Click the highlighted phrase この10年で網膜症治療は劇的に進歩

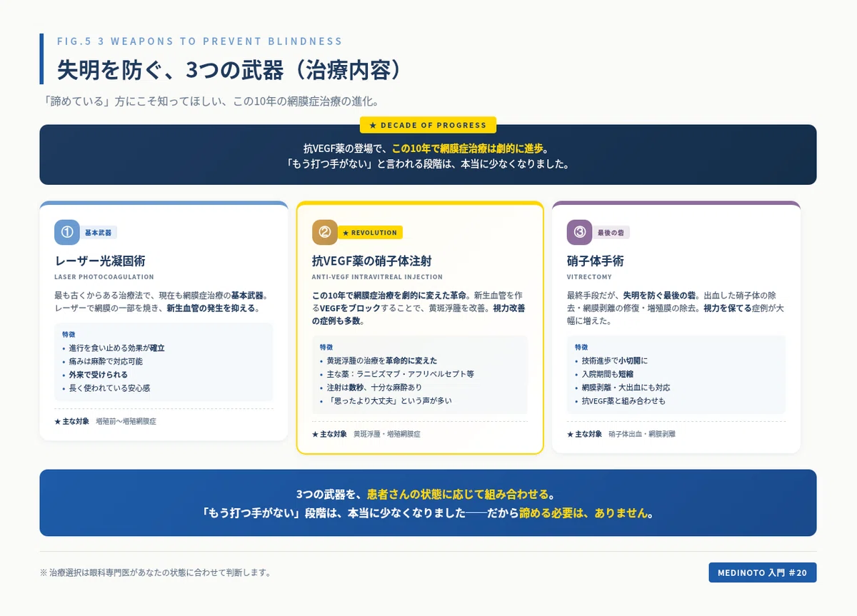click(x=468, y=149)
